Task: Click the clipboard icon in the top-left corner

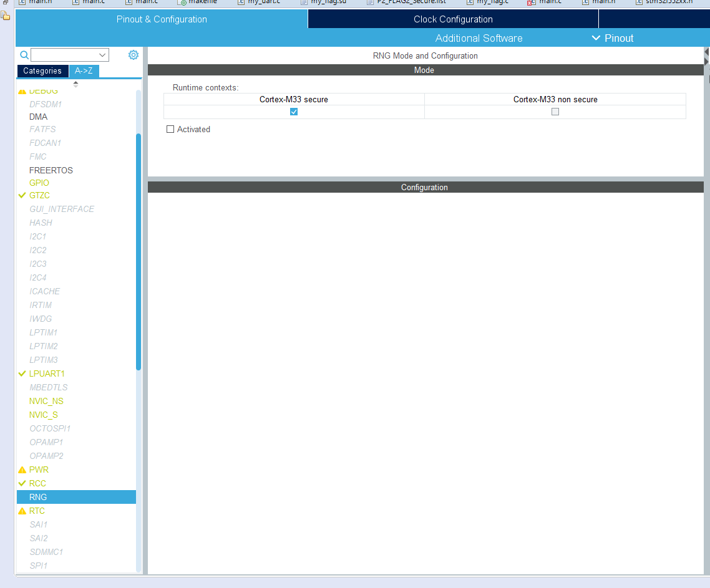Action: pos(6,16)
